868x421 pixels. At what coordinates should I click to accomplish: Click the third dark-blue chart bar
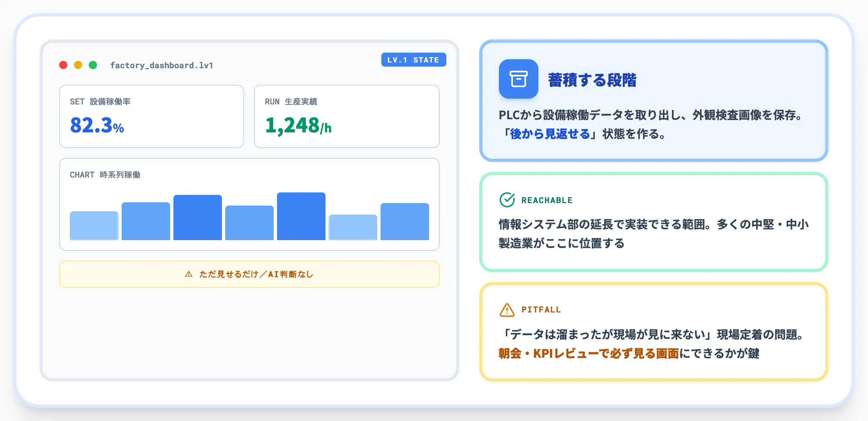coord(198,217)
